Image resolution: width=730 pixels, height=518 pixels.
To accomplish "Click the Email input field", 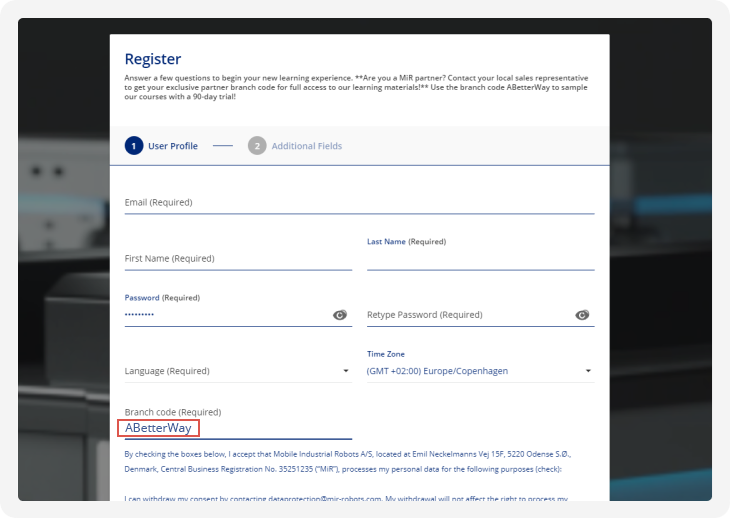I will coord(359,202).
